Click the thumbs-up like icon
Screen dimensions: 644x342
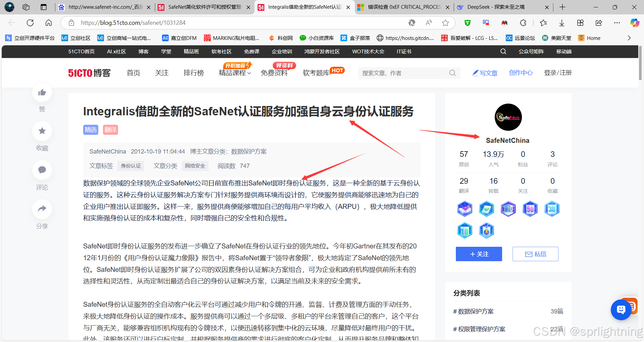(42, 93)
